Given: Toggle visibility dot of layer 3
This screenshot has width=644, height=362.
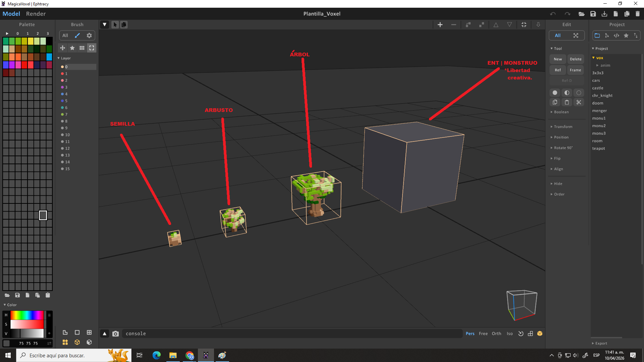Looking at the screenshot, I should (x=62, y=87).
